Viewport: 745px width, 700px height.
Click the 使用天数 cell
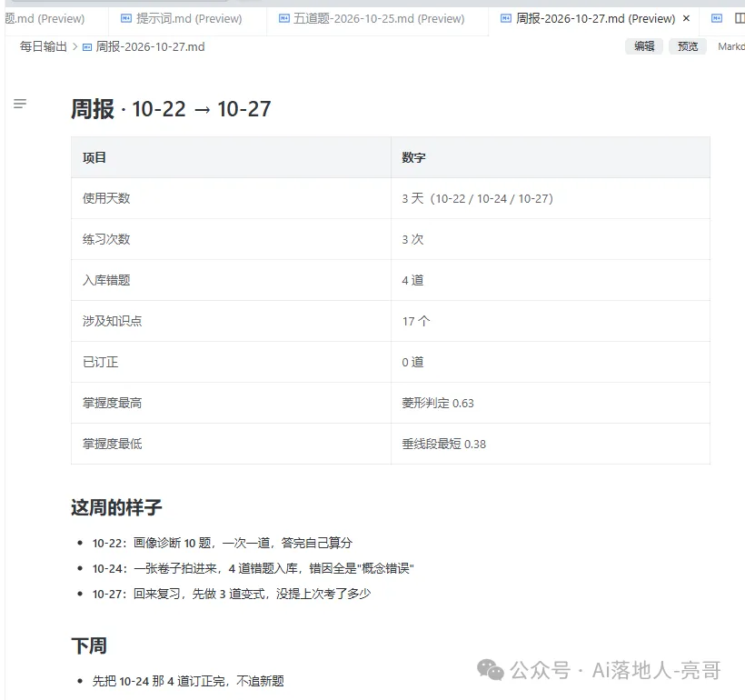231,198
